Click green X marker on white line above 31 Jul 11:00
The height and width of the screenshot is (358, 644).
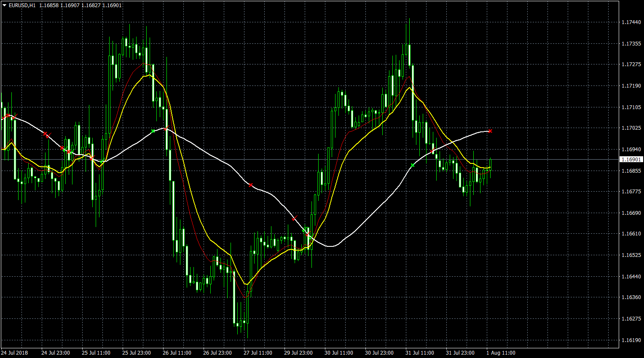click(413, 165)
